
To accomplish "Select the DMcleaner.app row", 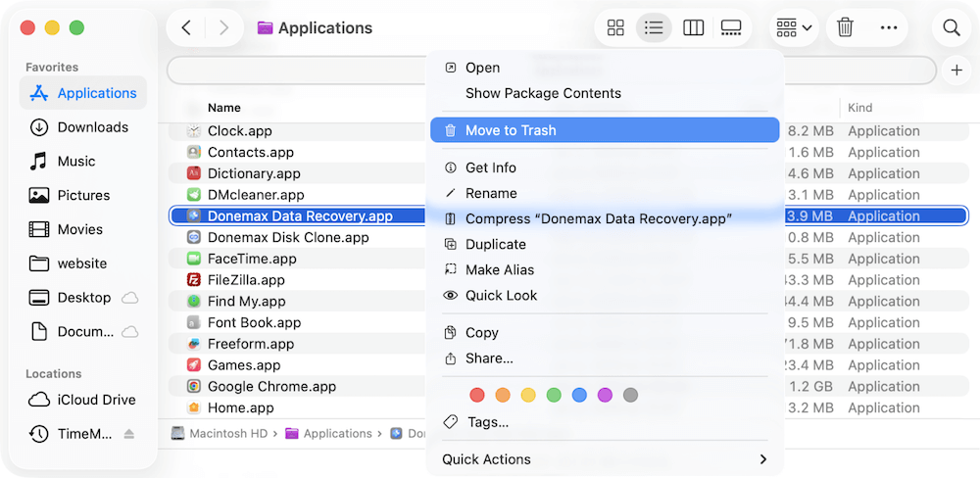I will [567, 195].
